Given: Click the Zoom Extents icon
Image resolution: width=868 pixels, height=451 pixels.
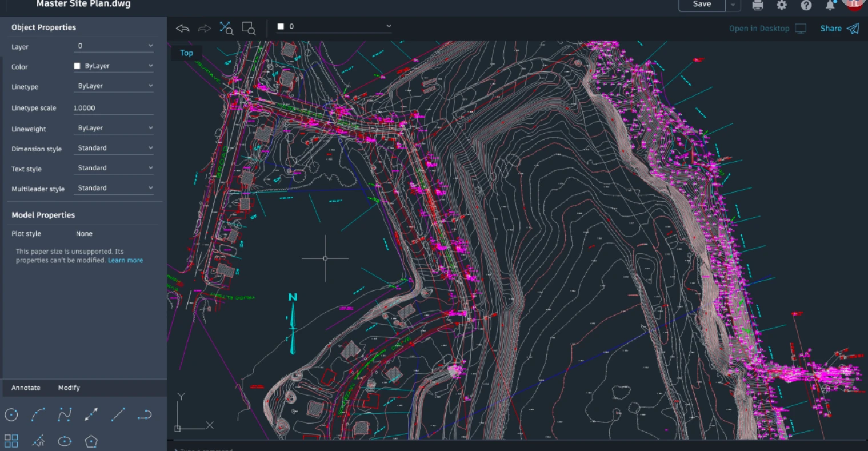Looking at the screenshot, I should [x=226, y=28].
